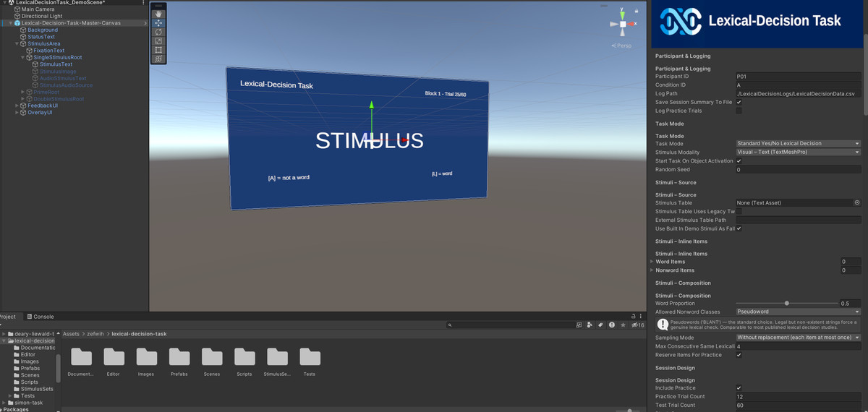Collapse StimulusArea in the Hierarchy

point(17,44)
